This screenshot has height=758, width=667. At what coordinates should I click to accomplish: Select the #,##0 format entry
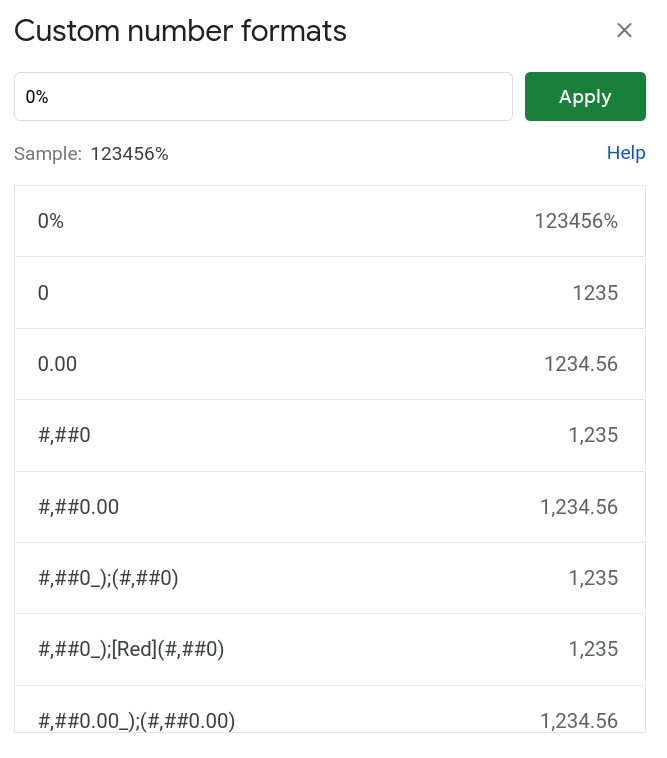coord(64,435)
